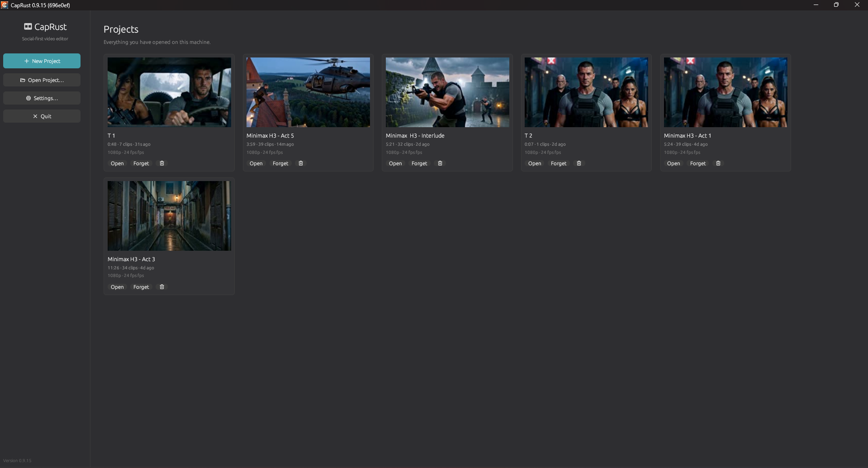The image size is (868, 468).
Task: Open the T 2 project
Action: pyautogui.click(x=535, y=163)
